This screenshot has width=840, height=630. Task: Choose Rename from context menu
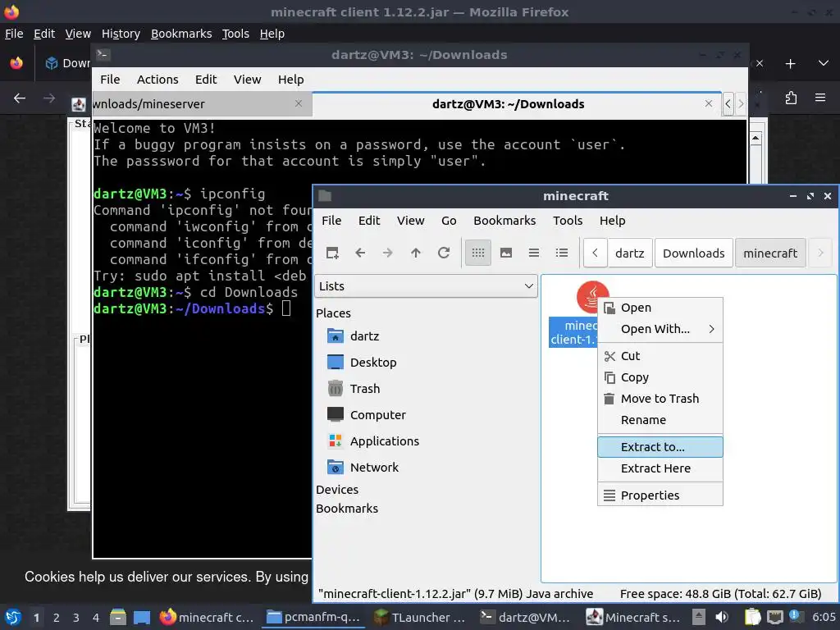(x=660, y=420)
